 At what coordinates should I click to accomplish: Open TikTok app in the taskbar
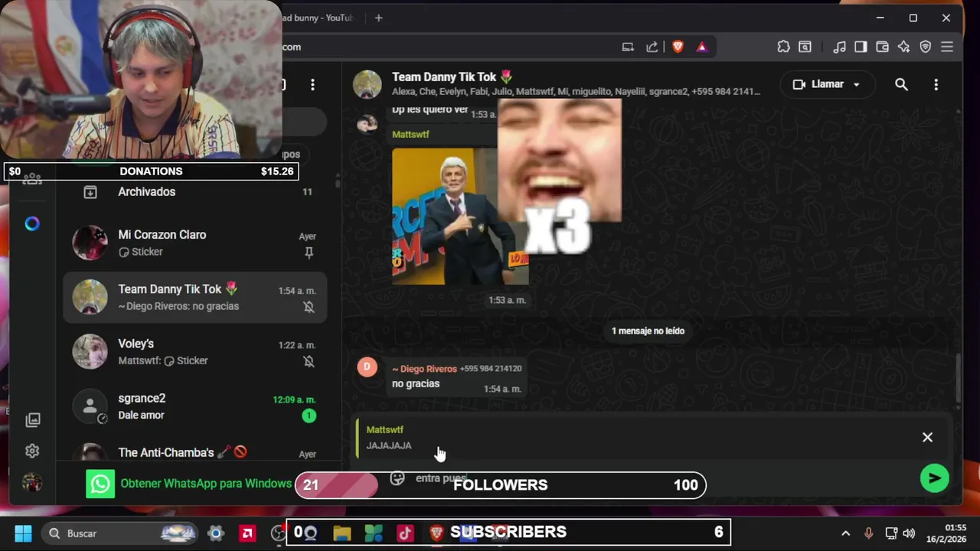[405, 533]
